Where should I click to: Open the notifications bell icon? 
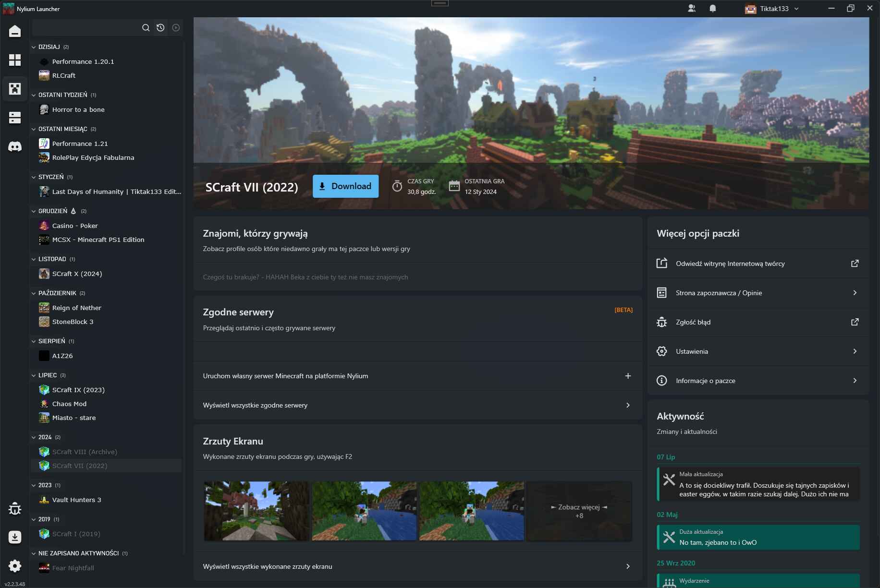[713, 9]
